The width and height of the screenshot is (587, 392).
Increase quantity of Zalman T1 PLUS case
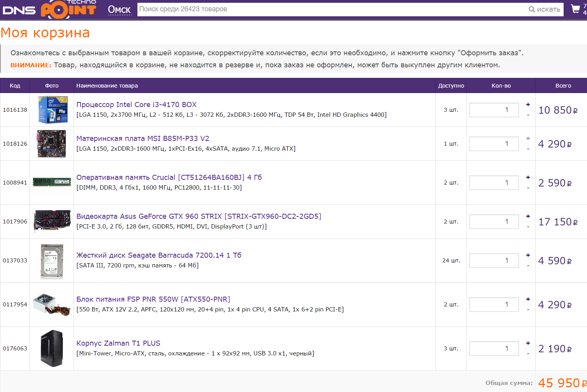[x=528, y=343]
